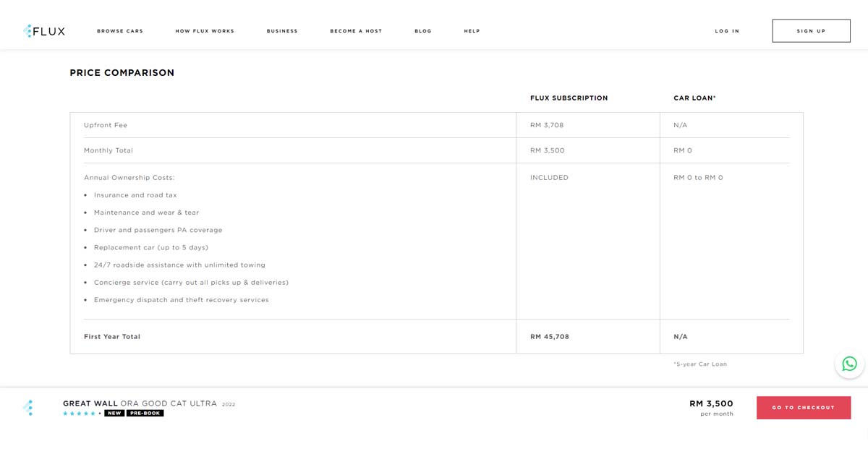Image resolution: width=868 pixels, height=454 pixels.
Task: Click the PRE-BOOK badge
Action: (x=145, y=414)
